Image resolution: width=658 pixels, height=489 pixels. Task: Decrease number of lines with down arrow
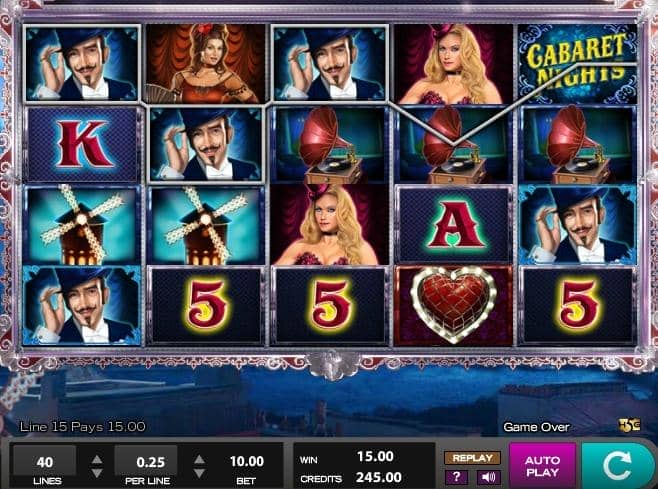97,473
